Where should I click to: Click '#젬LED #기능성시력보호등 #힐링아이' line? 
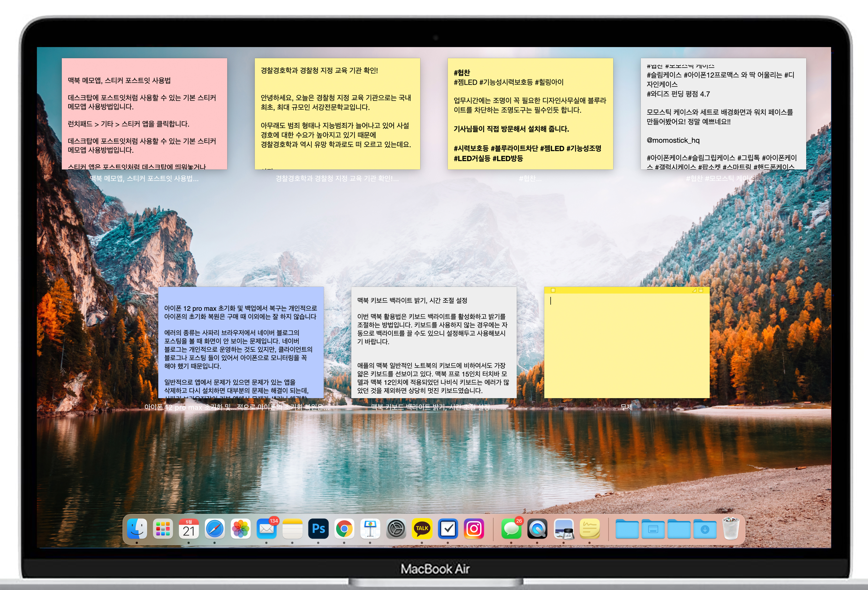509,82
